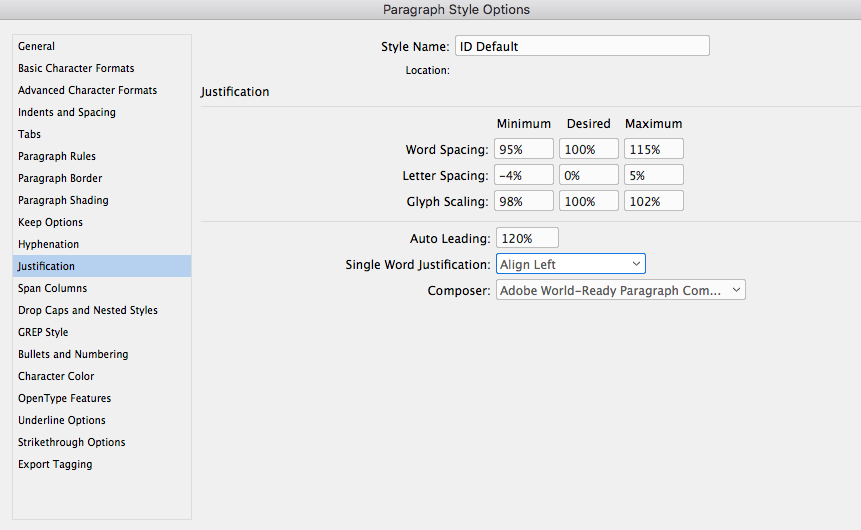861x530 pixels.
Task: Open Span Columns settings
Action: click(x=102, y=288)
